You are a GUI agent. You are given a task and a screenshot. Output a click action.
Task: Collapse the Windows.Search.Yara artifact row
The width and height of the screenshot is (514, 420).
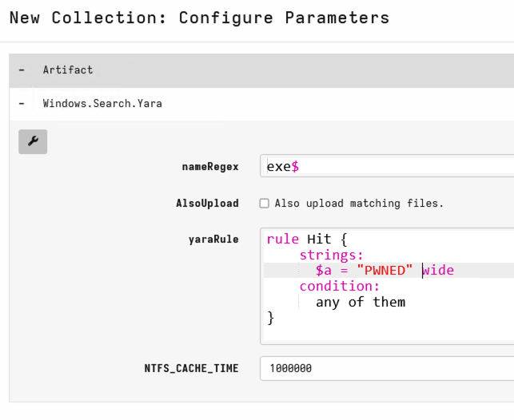[22, 104]
